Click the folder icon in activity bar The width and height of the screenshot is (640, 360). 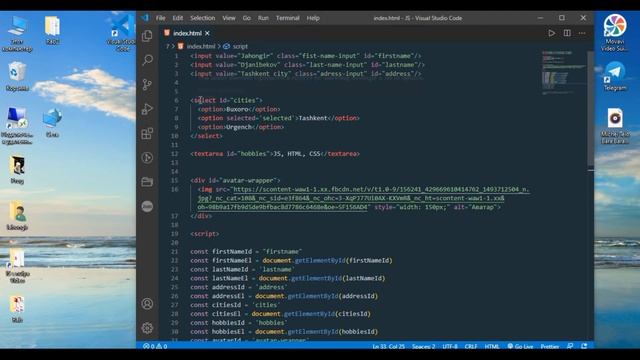pos(147,182)
